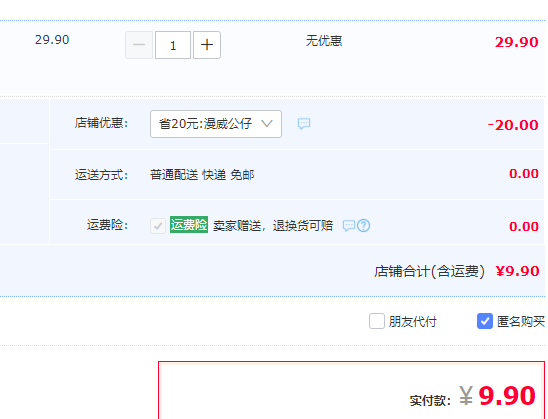Click the 卖家赠送，退换货可赔 text
This screenshot has width=548, height=419.
[x=273, y=226]
